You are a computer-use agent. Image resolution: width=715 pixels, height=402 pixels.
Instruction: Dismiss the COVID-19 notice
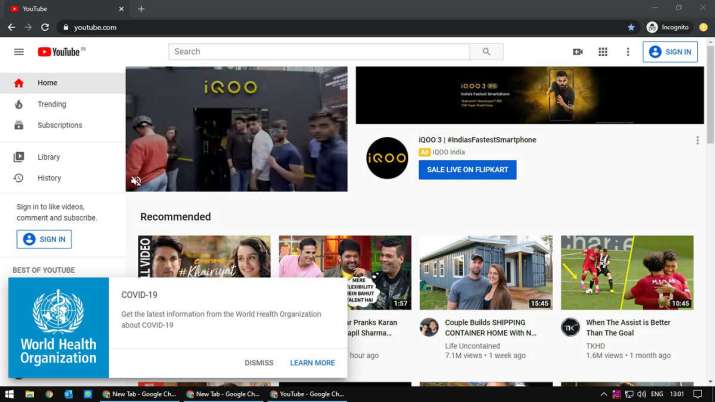(x=258, y=363)
